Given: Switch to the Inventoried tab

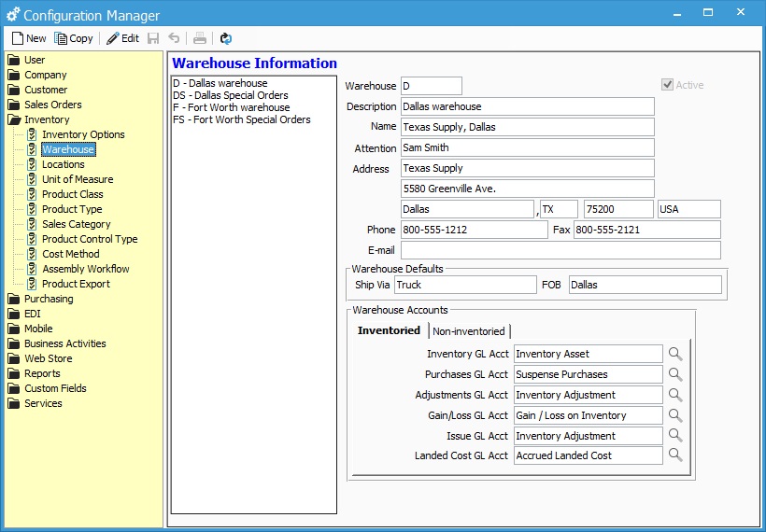Looking at the screenshot, I should 389,330.
